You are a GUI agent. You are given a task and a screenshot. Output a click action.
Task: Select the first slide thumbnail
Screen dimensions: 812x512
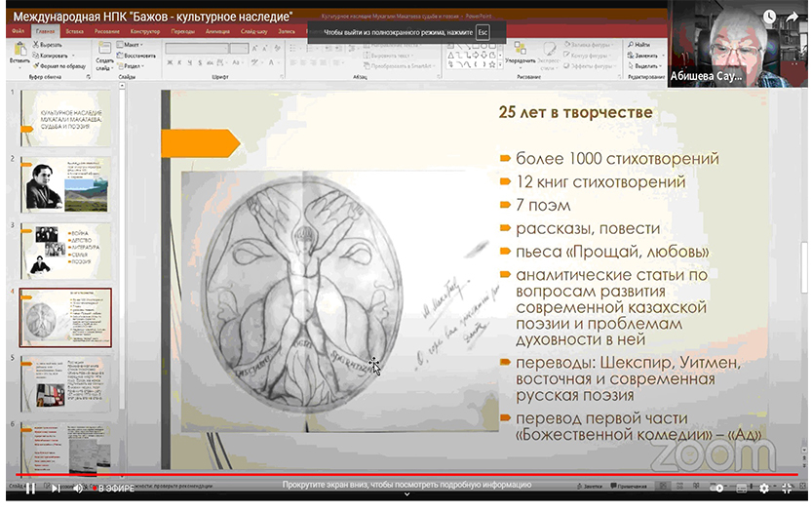(65, 119)
